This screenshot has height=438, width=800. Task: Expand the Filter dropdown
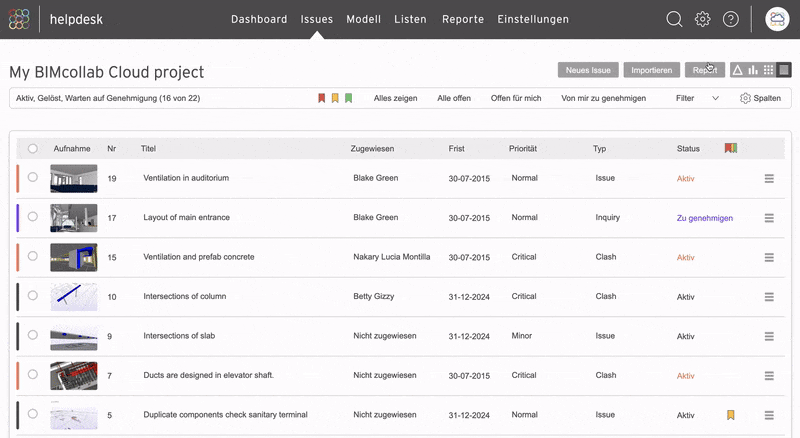[x=697, y=98]
